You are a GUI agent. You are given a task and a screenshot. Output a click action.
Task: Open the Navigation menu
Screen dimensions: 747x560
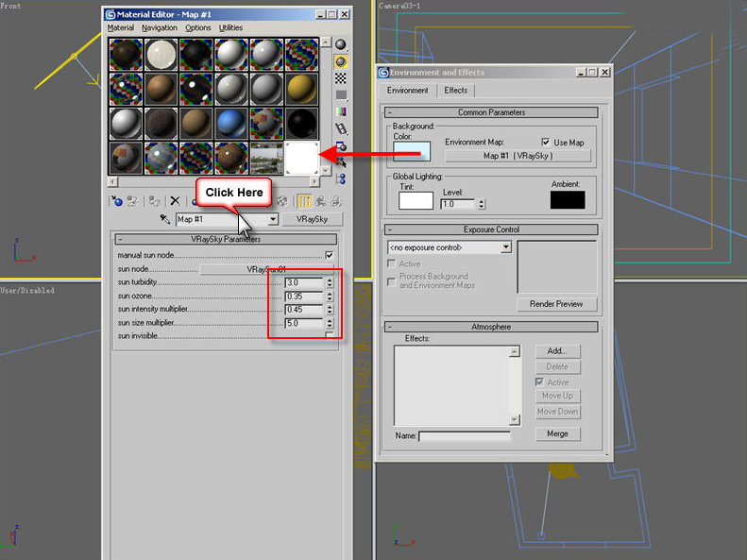point(160,27)
